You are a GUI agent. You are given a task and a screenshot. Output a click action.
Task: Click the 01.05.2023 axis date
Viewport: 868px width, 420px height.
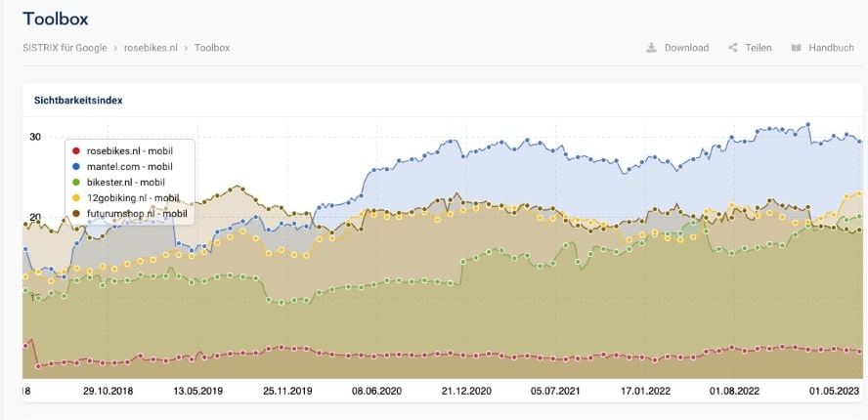(x=835, y=392)
